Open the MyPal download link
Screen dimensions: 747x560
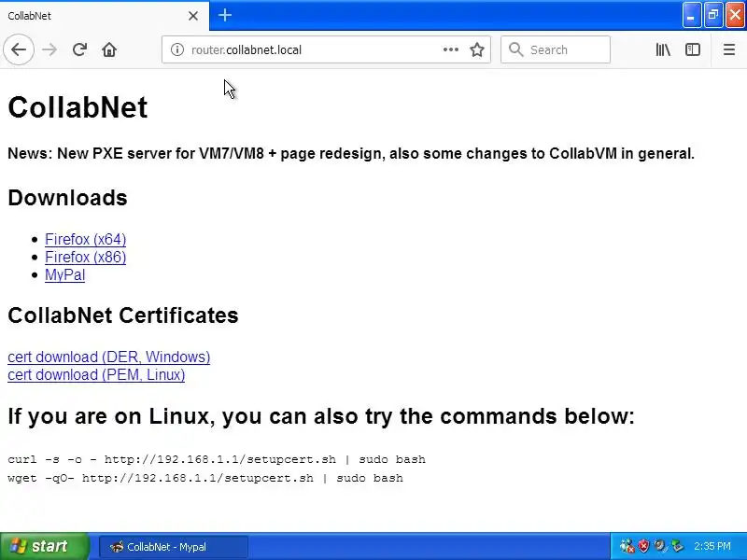click(64, 274)
